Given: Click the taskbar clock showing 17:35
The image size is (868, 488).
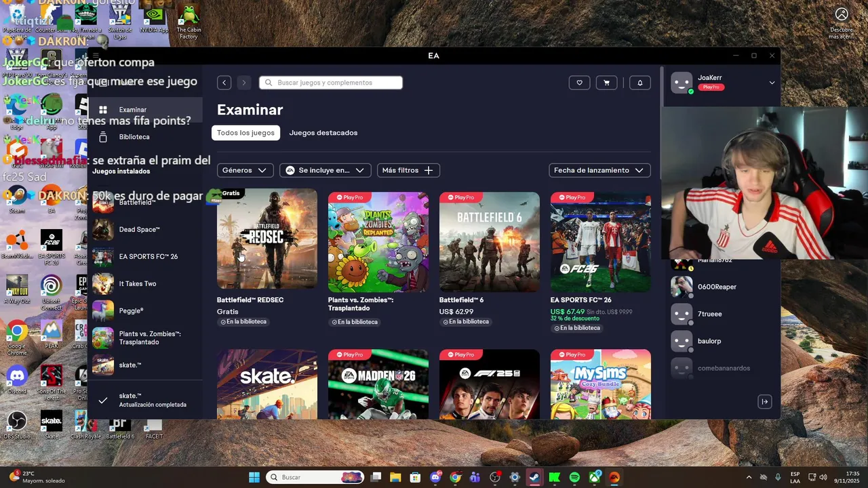Looking at the screenshot, I should 846,477.
